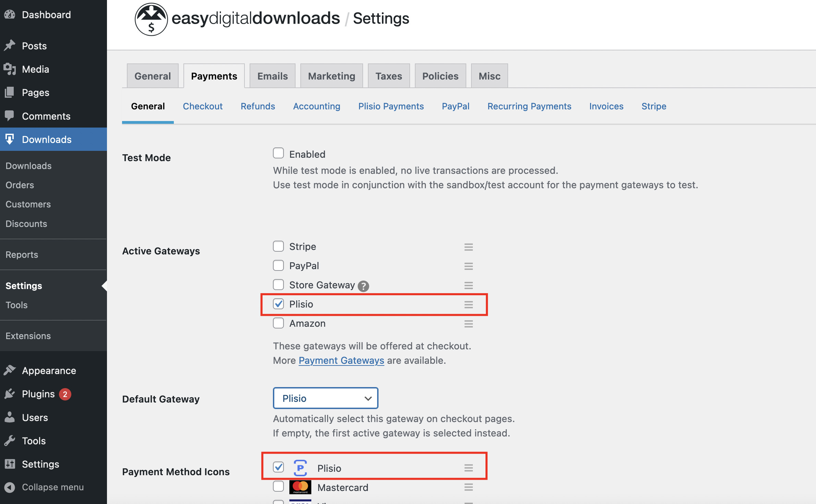The image size is (816, 504).
Task: Open the Checkout subsection link
Action: pyautogui.click(x=203, y=106)
